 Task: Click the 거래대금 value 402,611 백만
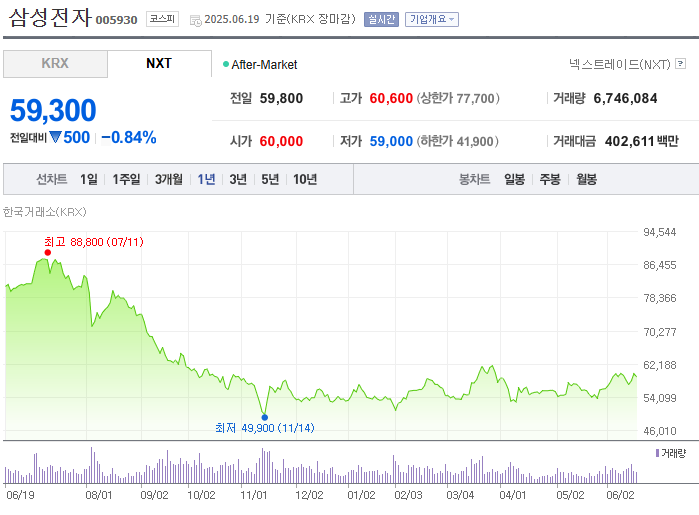641,141
